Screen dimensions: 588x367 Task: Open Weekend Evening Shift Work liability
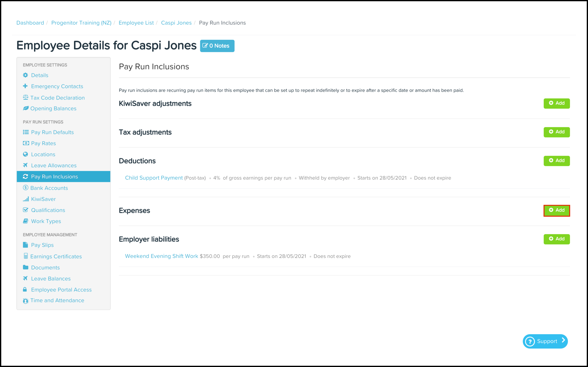click(x=161, y=256)
